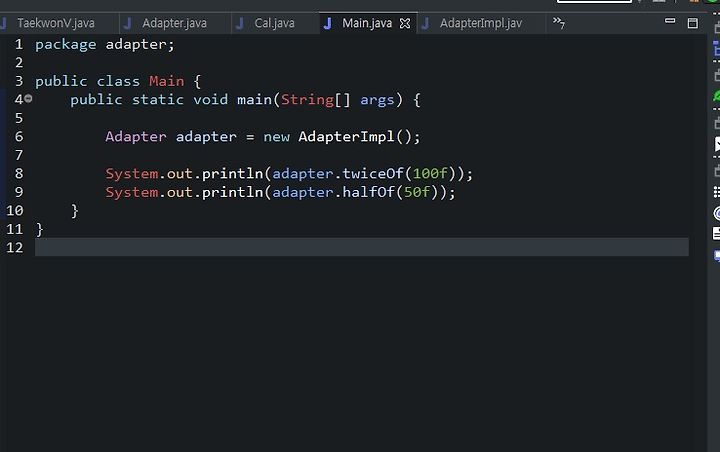Click the closing brace on line 11
The height and width of the screenshot is (452, 720).
point(39,229)
